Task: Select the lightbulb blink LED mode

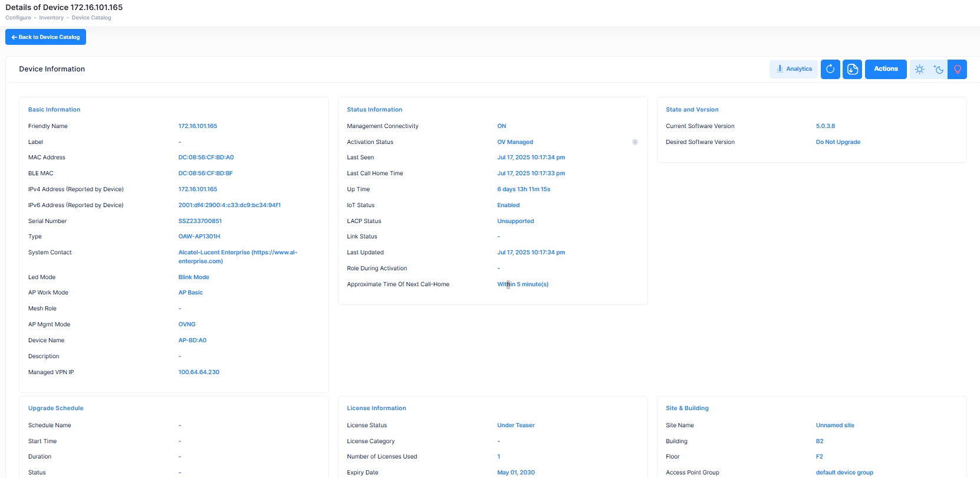Action: point(957,69)
